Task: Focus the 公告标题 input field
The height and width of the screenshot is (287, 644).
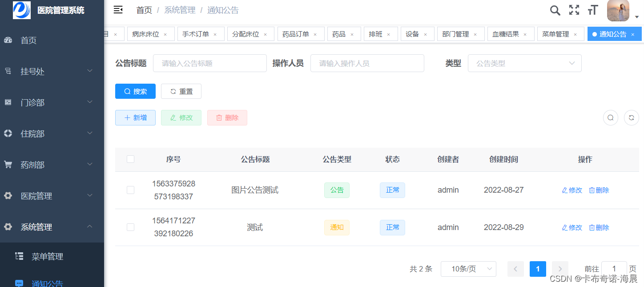Action: point(210,63)
